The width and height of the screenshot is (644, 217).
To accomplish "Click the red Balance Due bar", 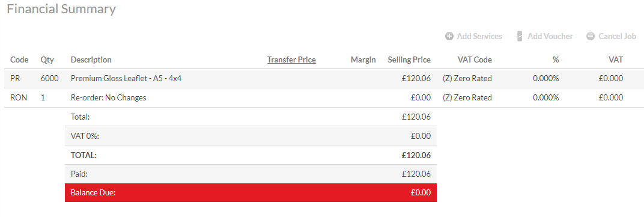I will pyautogui.click(x=251, y=193).
